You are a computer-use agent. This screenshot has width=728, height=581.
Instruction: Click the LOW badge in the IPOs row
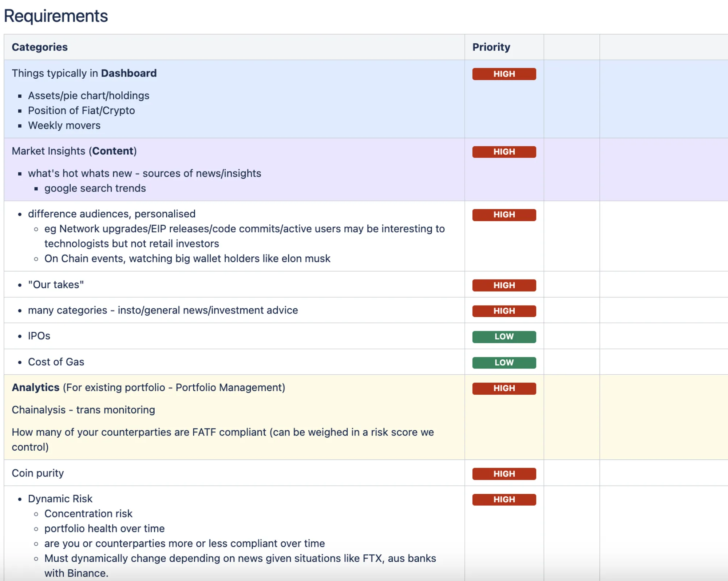(x=504, y=337)
